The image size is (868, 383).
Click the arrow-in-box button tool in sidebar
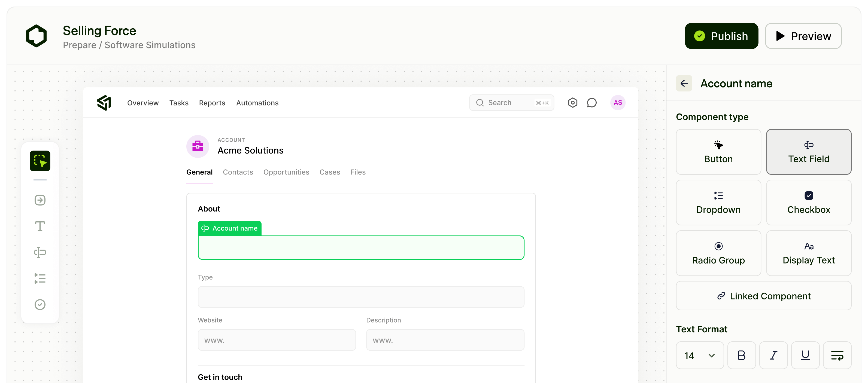[40, 200]
